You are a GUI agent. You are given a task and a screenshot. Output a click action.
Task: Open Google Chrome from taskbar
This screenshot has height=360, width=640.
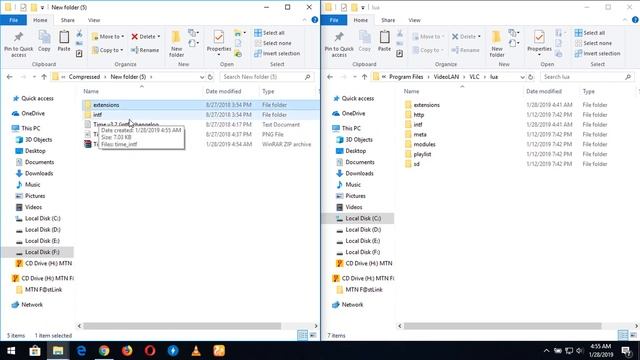(x=104, y=351)
